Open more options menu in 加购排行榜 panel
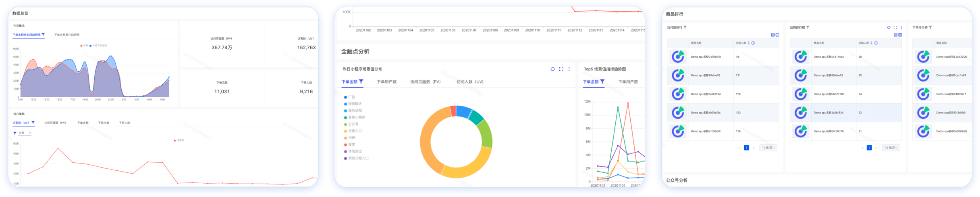The width and height of the screenshot is (980, 197). [901, 27]
